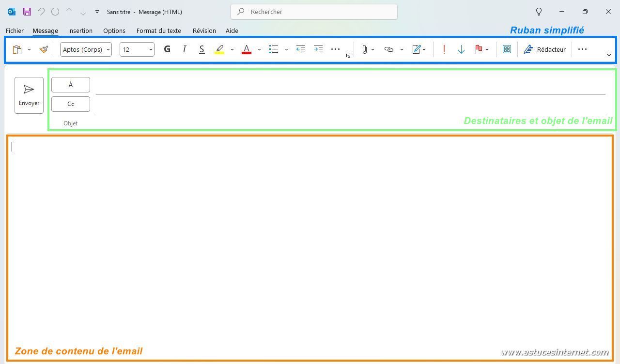
Task: Click the Insert link icon
Action: (388, 49)
